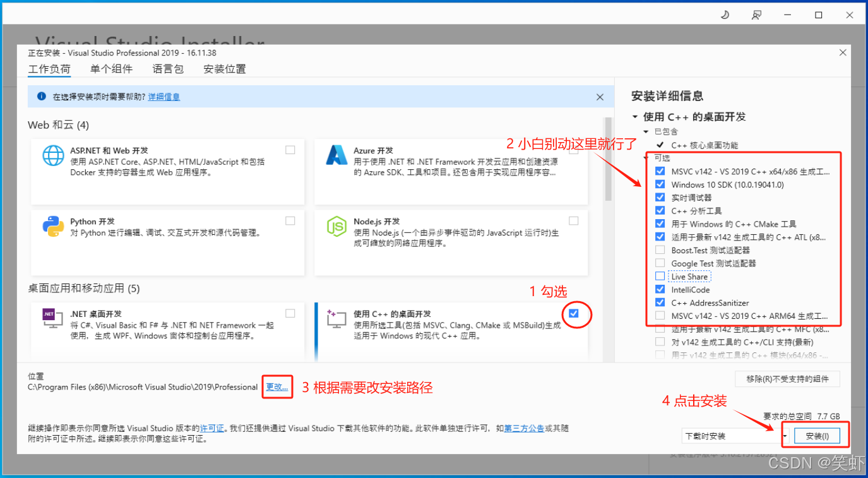Uncheck Windows 10 SDK (10.0.19041.0)
868x478 pixels.
(x=660, y=184)
